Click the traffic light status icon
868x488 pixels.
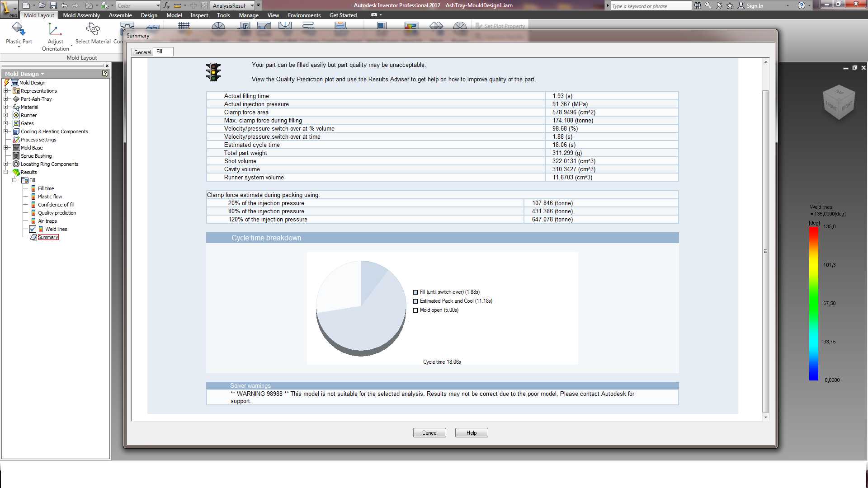point(213,72)
